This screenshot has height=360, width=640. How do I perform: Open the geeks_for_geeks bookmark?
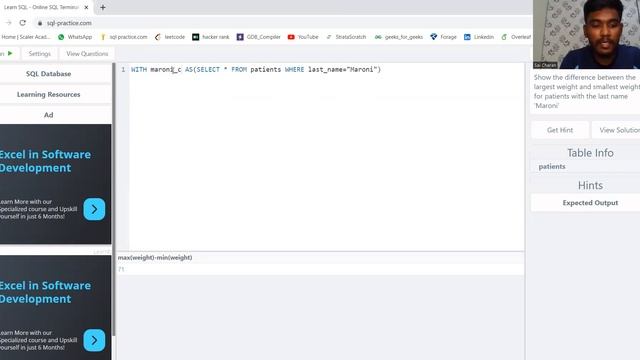pyautogui.click(x=399, y=37)
